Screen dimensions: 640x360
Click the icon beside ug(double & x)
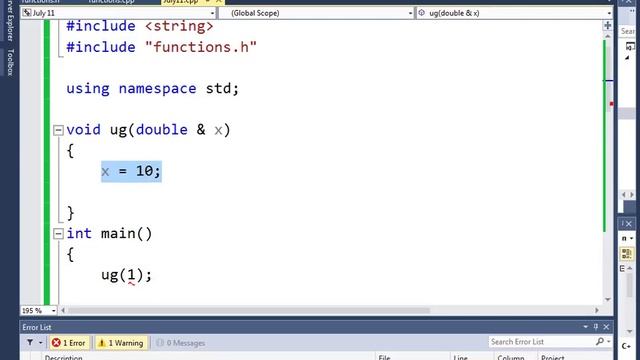point(422,13)
